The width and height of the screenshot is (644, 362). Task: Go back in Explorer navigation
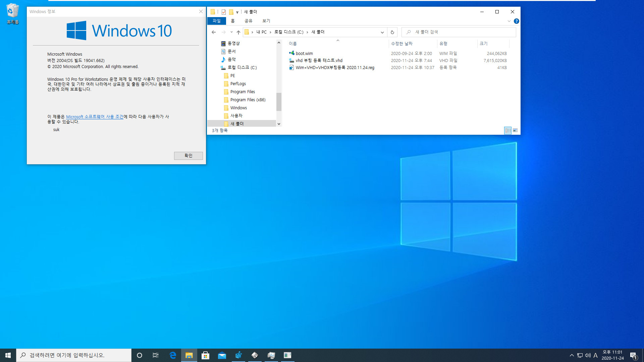click(214, 32)
